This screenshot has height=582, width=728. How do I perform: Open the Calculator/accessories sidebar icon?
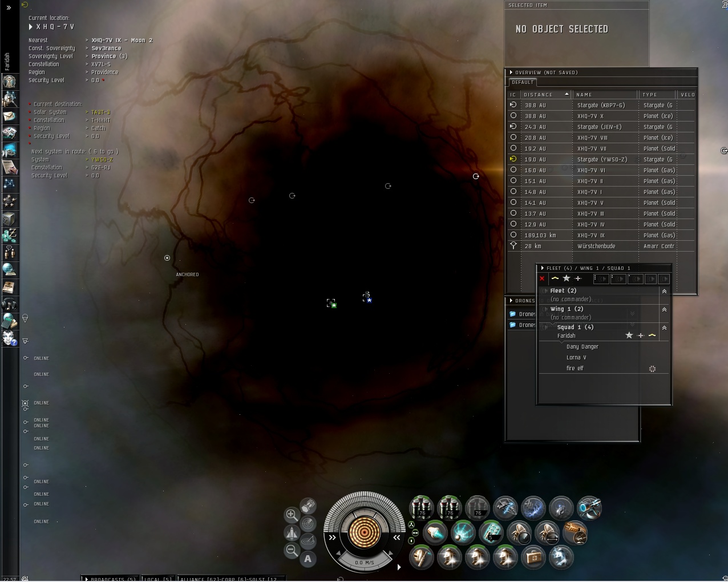[9, 321]
